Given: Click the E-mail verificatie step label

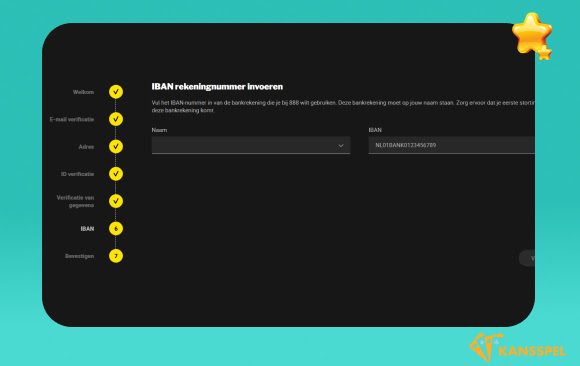Looking at the screenshot, I should [x=72, y=120].
